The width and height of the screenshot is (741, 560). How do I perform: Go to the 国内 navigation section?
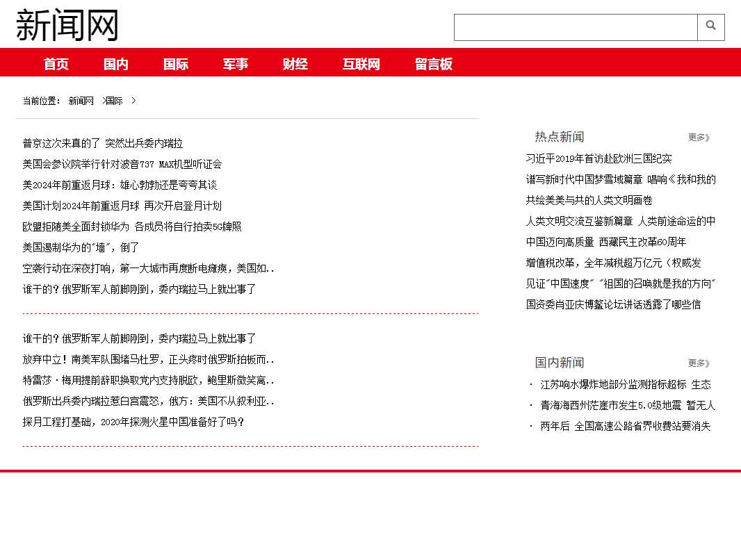pyautogui.click(x=116, y=64)
